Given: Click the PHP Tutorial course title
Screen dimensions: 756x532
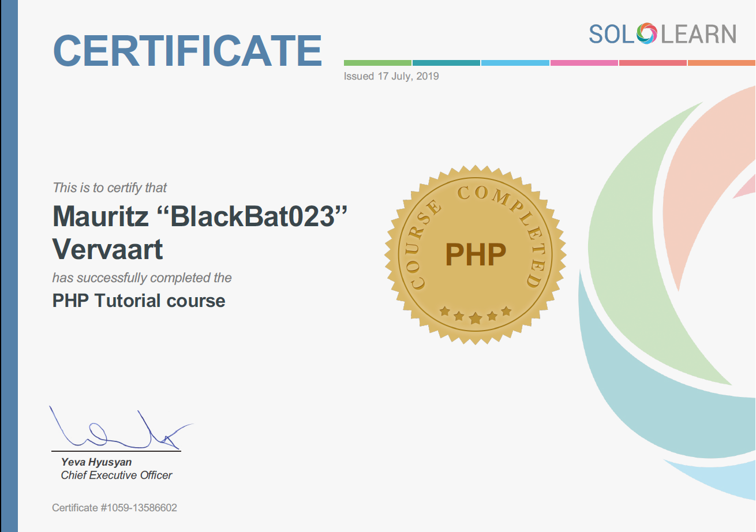Looking at the screenshot, I should [x=139, y=301].
